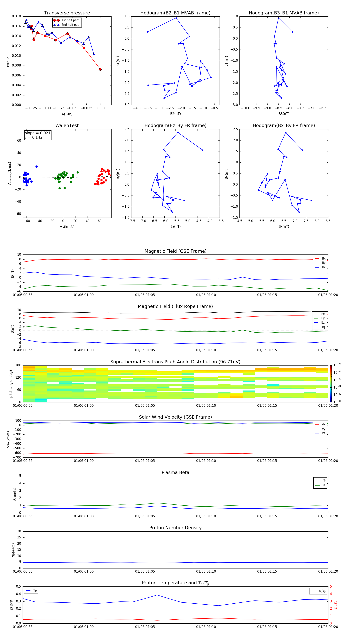This screenshot has height=644, width=351.
Task: Click the pitch angle distribution colorbar
Action: (331, 383)
